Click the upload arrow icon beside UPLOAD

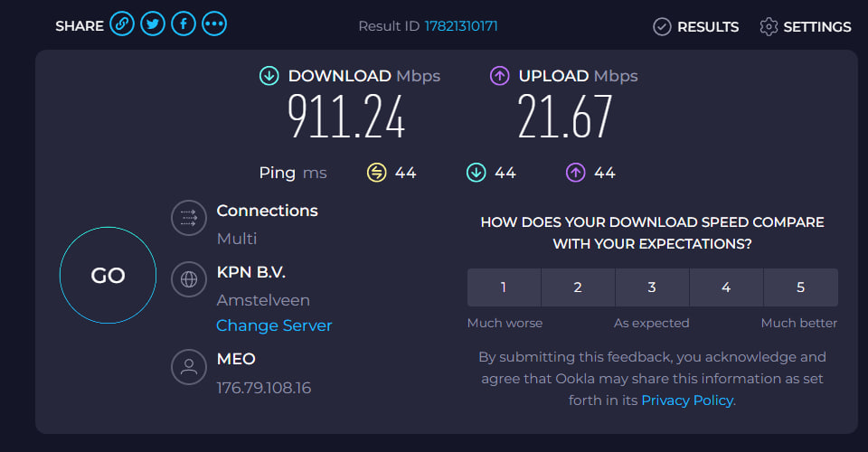pos(500,76)
